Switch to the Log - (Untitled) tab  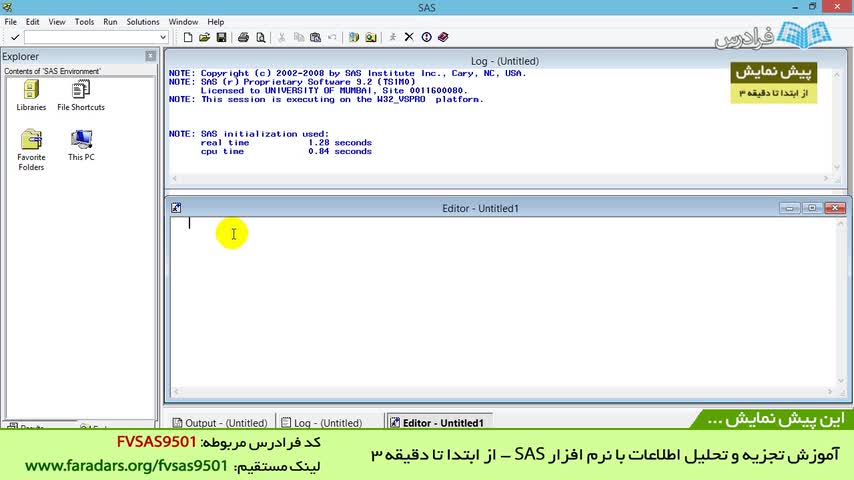point(322,423)
